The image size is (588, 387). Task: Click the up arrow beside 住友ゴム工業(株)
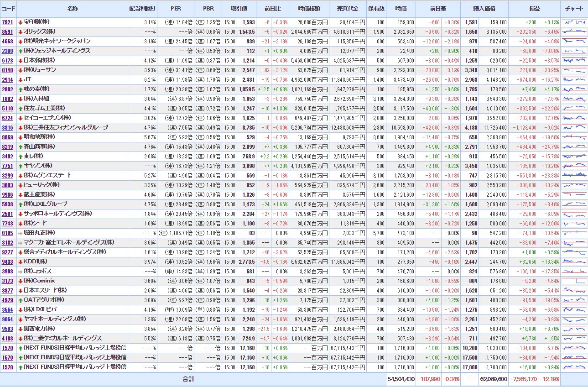[x=20, y=108]
